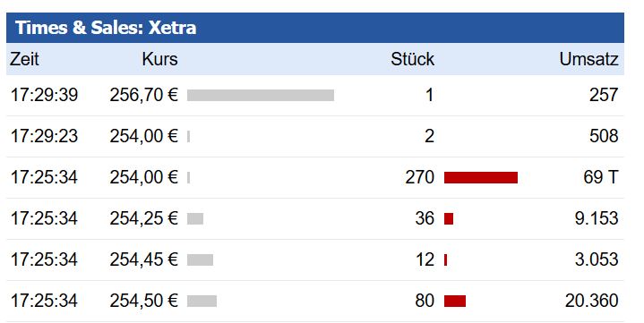Click the red volume bar next to 80
The image size is (644, 323).
pyautogui.click(x=455, y=301)
